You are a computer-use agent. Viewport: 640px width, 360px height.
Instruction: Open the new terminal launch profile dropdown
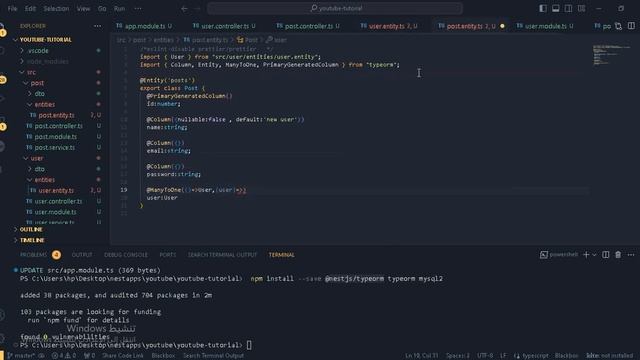point(594,255)
